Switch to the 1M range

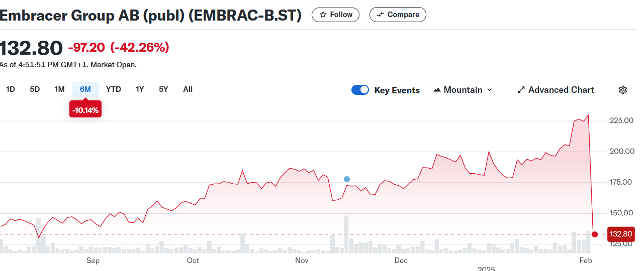click(x=60, y=89)
